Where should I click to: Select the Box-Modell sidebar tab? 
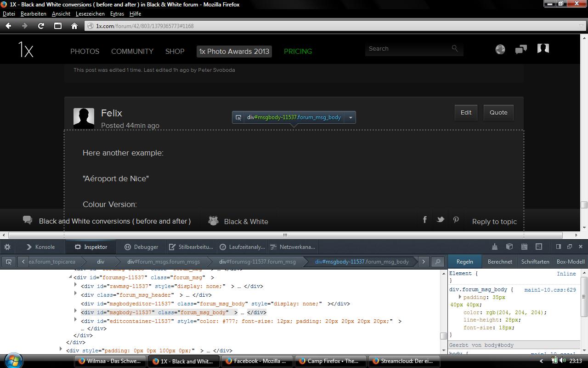coord(570,262)
